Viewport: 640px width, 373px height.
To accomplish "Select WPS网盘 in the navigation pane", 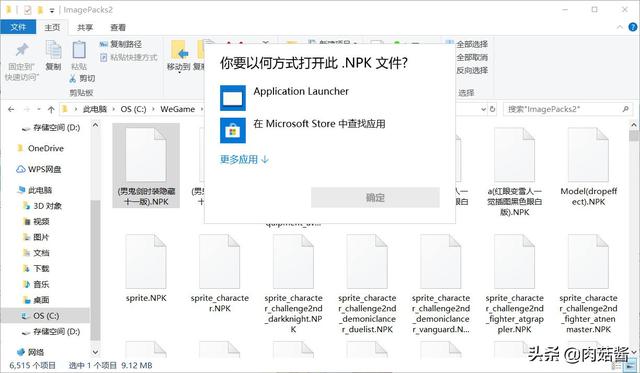I will [44, 169].
